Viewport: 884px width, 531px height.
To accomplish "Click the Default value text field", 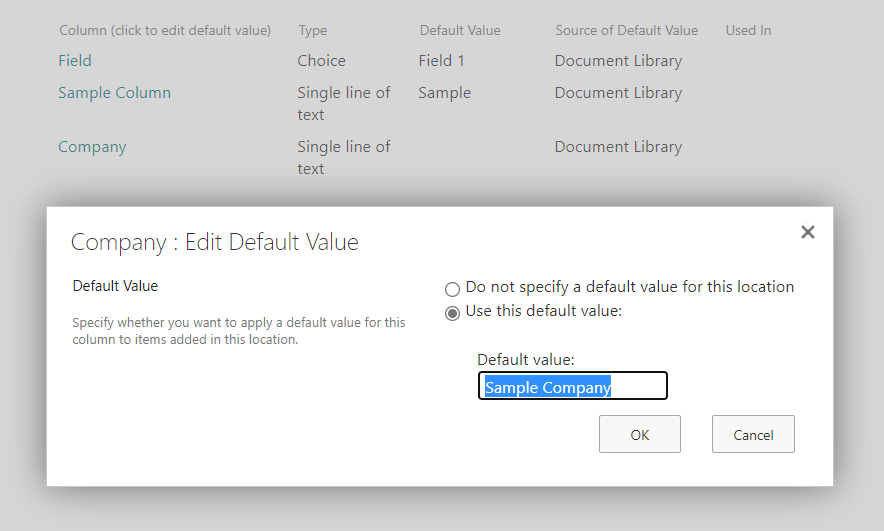I will pos(573,386).
